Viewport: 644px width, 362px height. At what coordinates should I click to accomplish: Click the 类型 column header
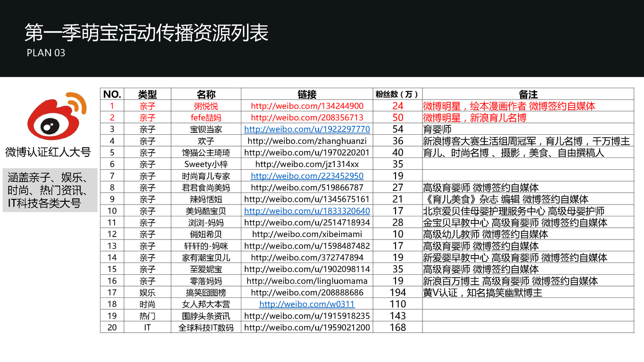[147, 94]
